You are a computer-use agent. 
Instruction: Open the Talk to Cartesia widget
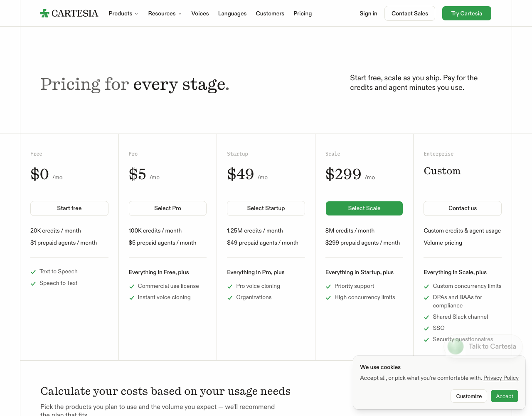tap(483, 346)
